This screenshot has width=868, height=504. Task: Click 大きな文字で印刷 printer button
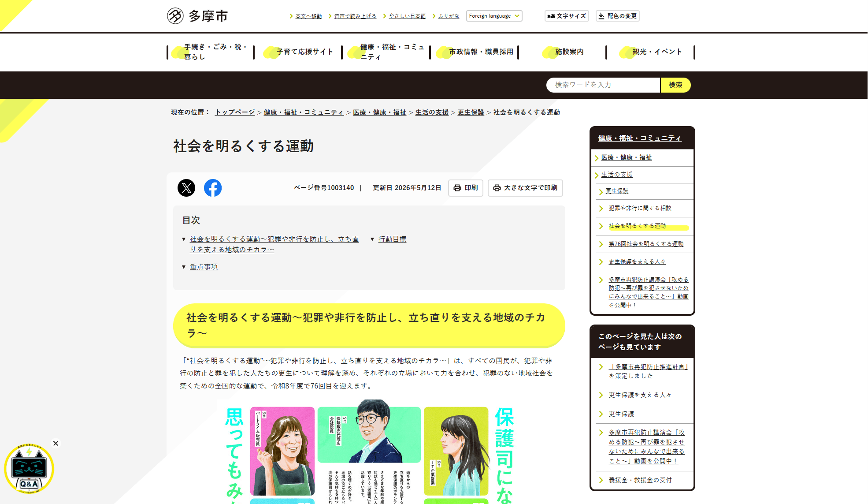click(525, 188)
